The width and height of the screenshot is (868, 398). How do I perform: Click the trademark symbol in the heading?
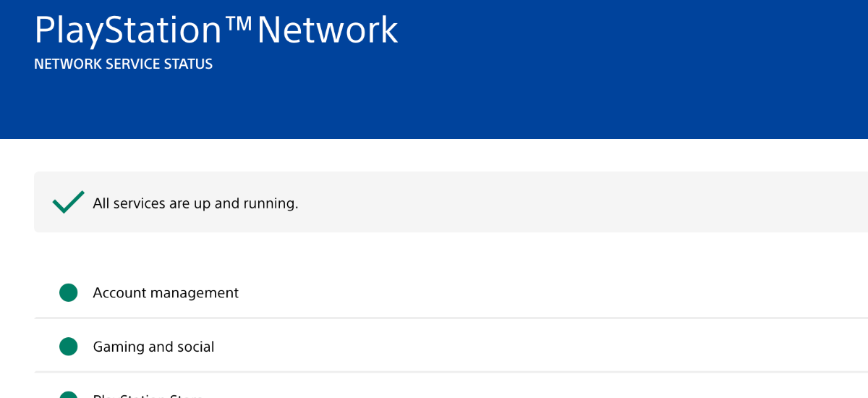click(x=239, y=25)
